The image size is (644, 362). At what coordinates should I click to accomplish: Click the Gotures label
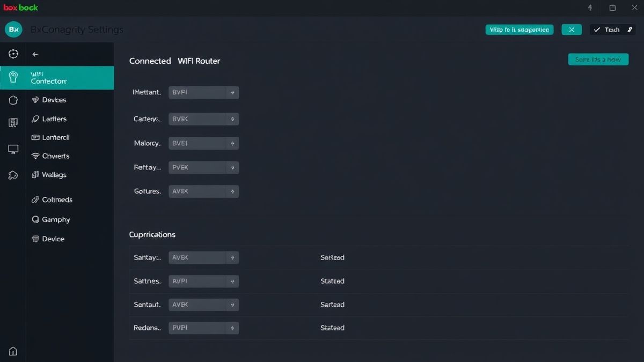(147, 191)
